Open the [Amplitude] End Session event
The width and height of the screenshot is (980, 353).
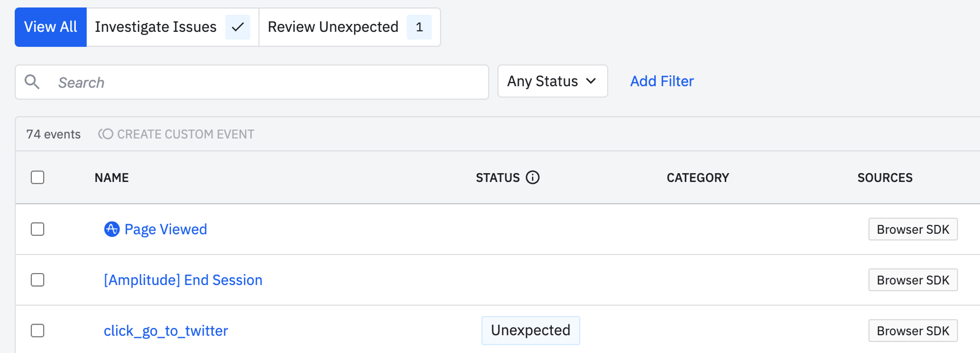click(x=183, y=280)
